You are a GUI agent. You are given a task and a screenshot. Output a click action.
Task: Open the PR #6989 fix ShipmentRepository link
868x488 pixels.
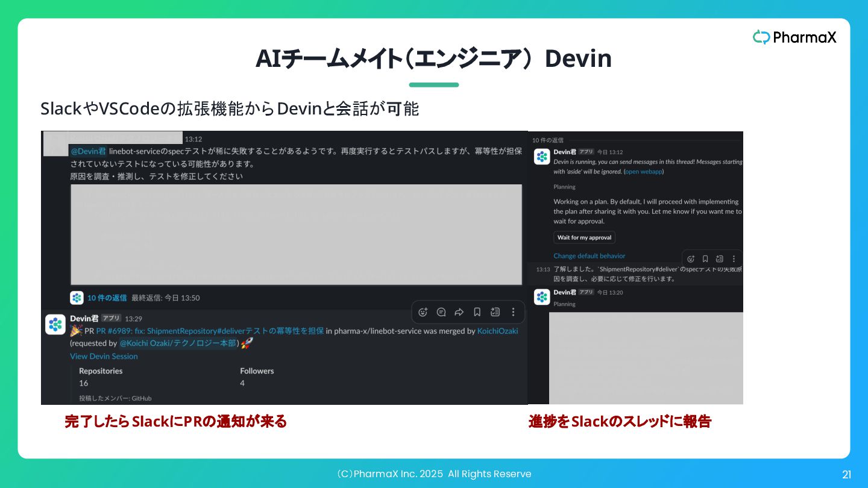point(210,331)
